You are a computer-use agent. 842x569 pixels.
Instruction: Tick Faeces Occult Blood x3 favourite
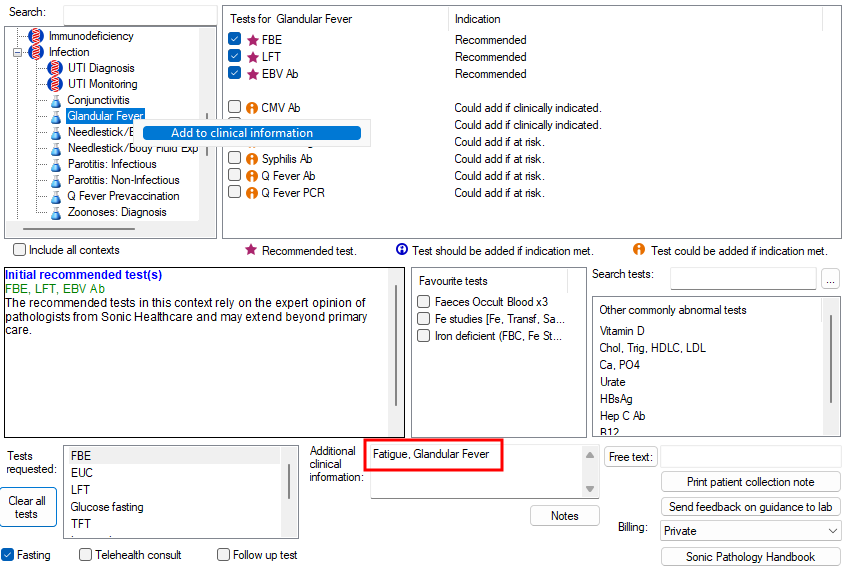(x=424, y=302)
